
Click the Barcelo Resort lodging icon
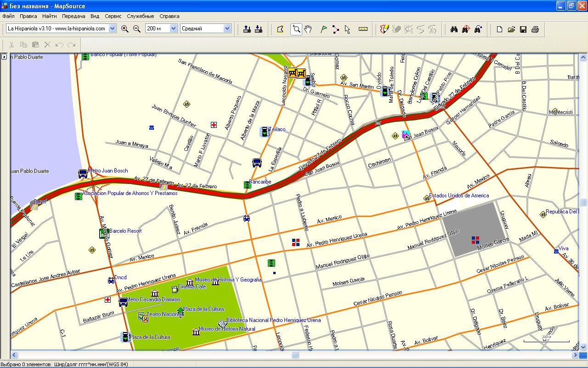pos(103,234)
